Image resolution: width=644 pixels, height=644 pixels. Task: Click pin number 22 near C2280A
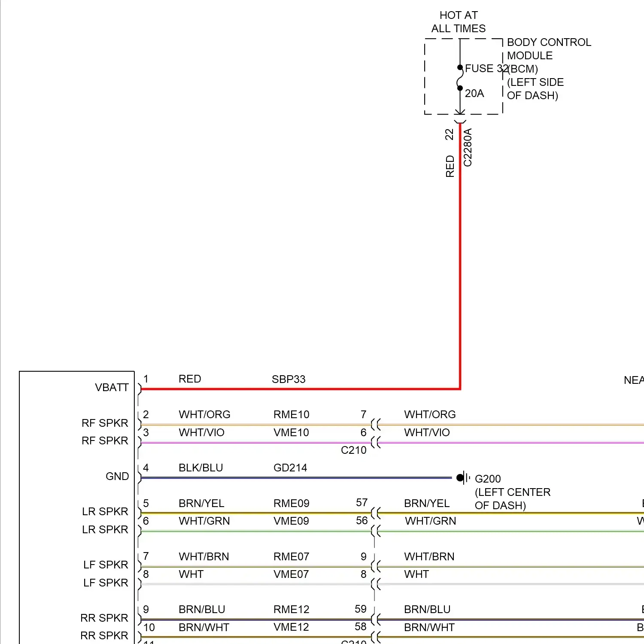pyautogui.click(x=450, y=134)
